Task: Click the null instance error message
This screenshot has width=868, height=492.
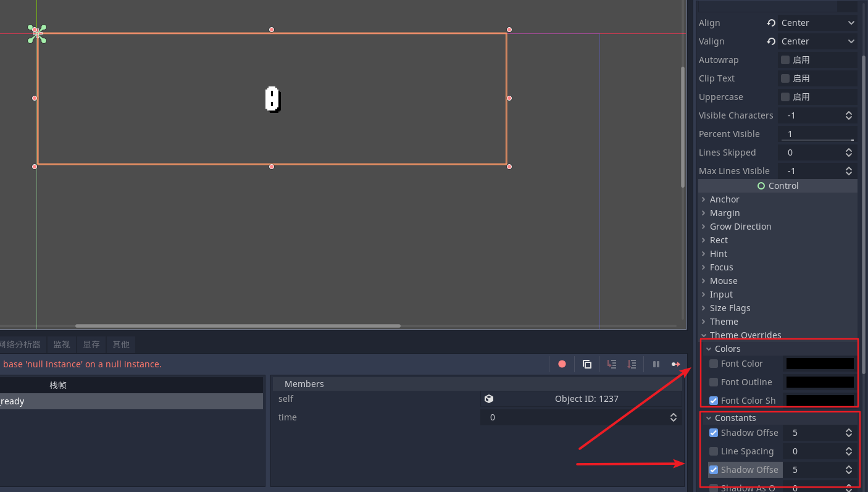Action: click(82, 364)
